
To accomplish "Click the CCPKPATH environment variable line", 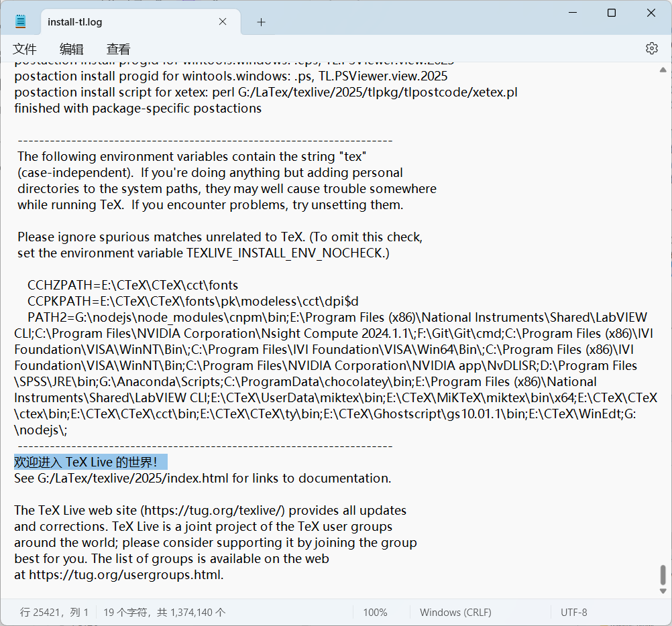I will point(193,302).
